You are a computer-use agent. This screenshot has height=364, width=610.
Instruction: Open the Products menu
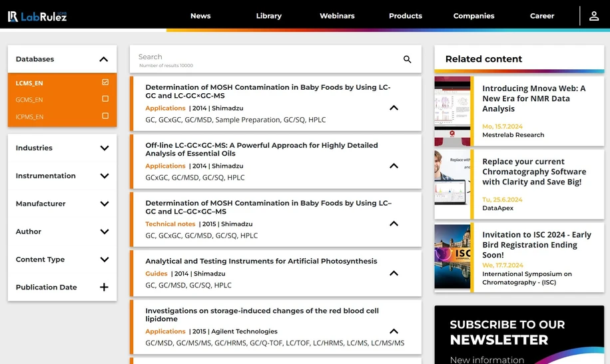tap(406, 16)
